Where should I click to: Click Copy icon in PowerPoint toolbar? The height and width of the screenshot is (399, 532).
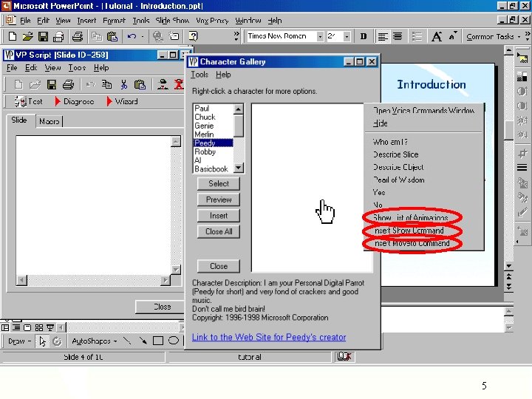click(x=97, y=36)
